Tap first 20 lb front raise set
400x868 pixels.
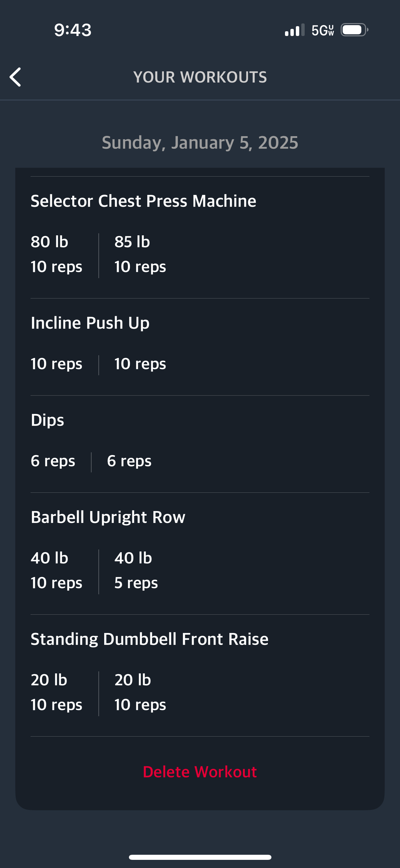coord(57,692)
